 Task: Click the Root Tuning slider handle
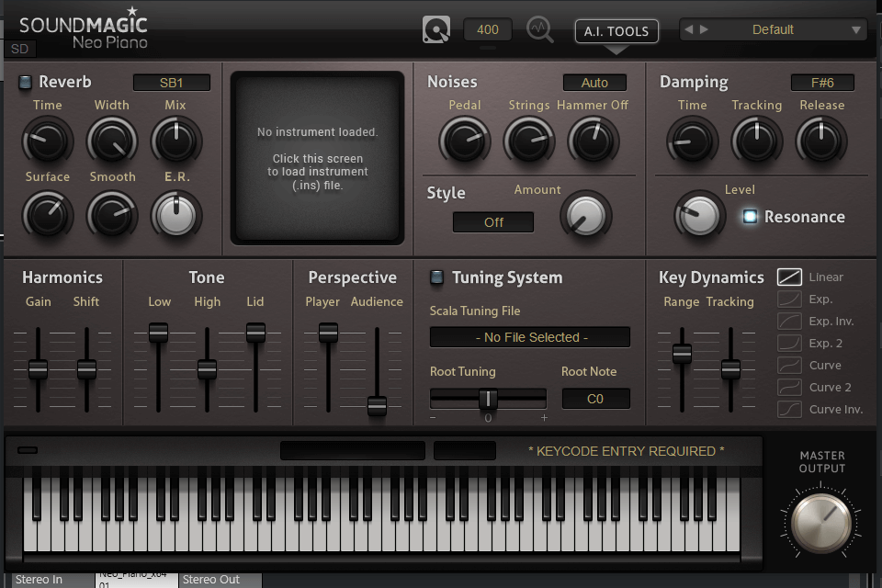[x=488, y=399]
